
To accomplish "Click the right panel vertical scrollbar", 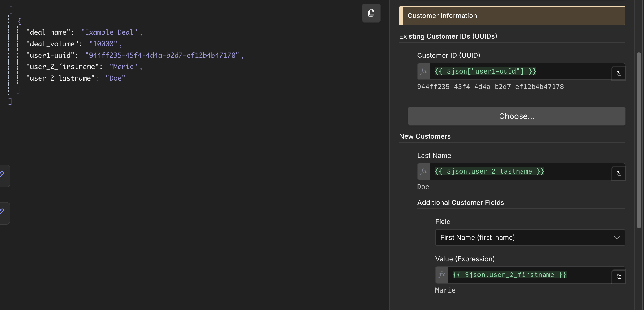I will point(639,140).
